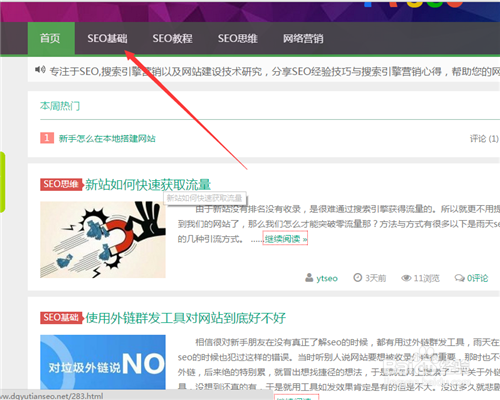The width and height of the screenshot is (500, 400).
Task: Open 评论 (1) on hot article
Action: coord(484,138)
